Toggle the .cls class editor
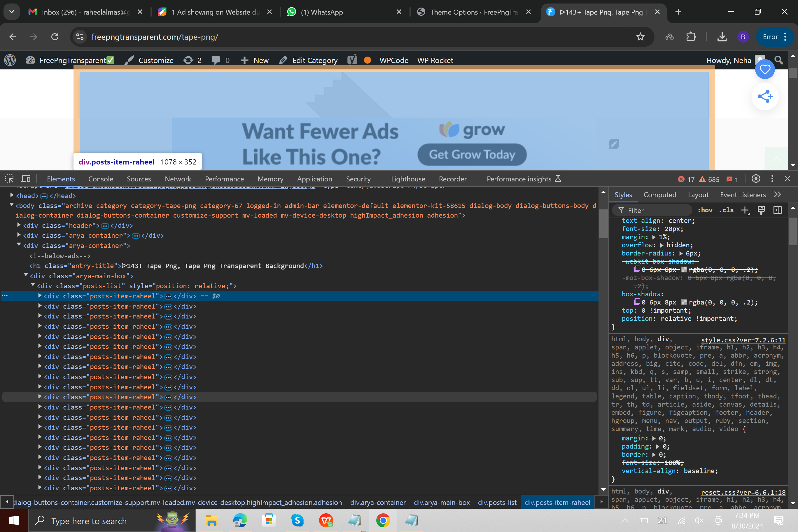This screenshot has width=798, height=532. click(726, 210)
